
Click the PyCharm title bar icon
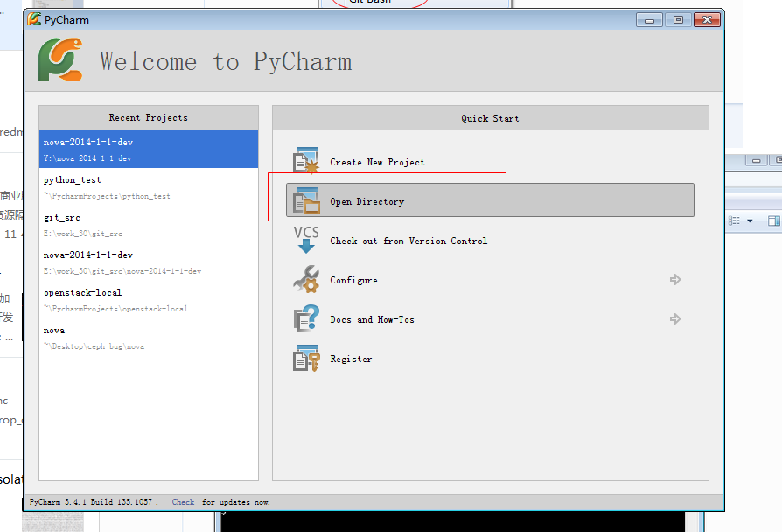click(34, 19)
